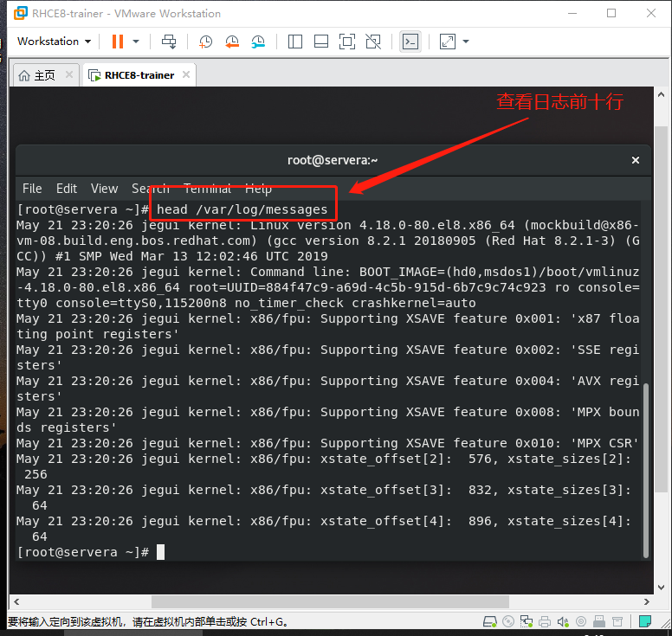Open the terminal Search menu
This screenshot has height=636, width=672.
[x=151, y=189]
